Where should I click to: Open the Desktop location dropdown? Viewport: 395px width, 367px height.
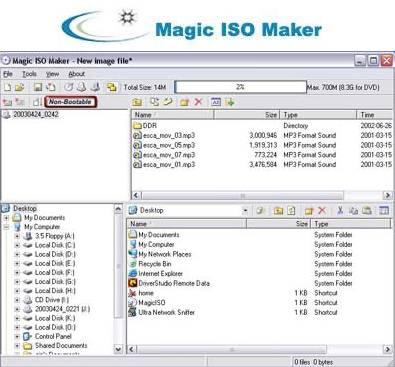click(245, 211)
